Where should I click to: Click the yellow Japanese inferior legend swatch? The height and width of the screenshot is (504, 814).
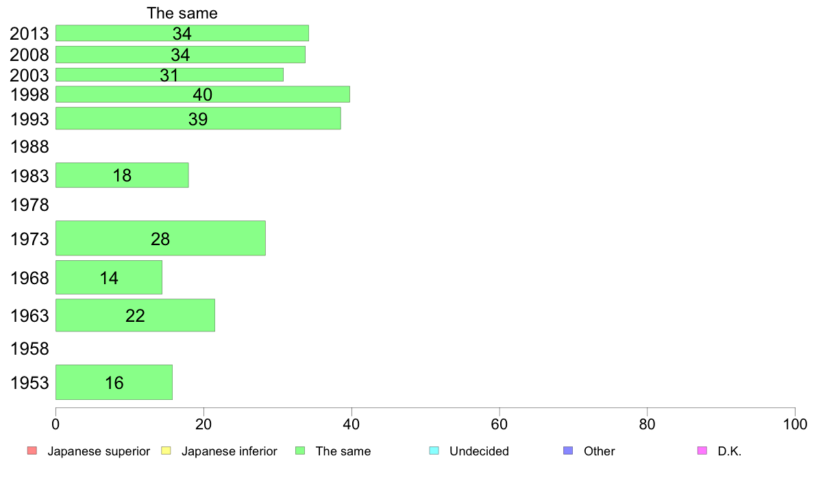pyautogui.click(x=166, y=451)
